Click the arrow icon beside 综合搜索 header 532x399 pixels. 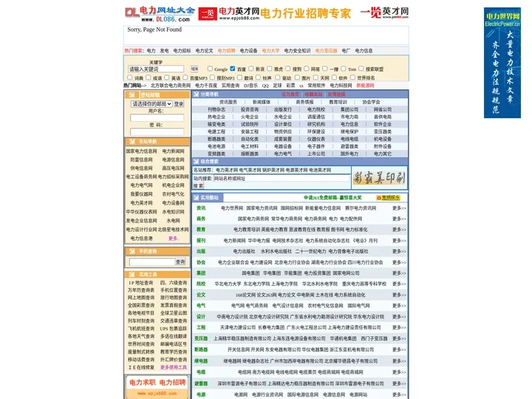click(x=196, y=162)
